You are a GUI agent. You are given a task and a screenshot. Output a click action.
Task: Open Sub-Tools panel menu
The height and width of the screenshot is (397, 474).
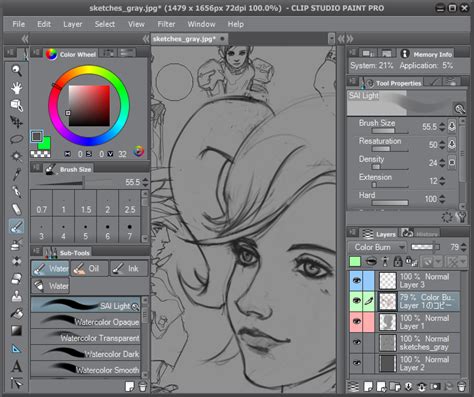(36, 251)
